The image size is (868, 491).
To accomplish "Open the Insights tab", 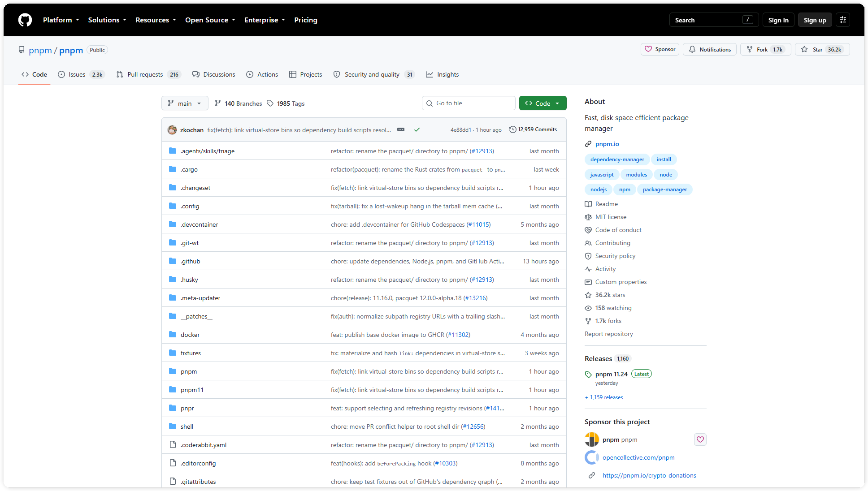I will [x=443, y=74].
